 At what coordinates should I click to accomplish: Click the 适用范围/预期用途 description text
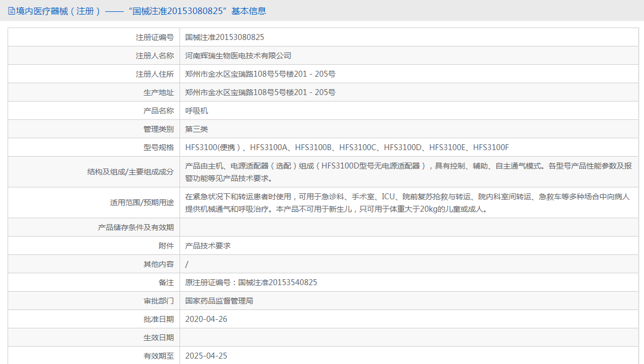(x=408, y=203)
